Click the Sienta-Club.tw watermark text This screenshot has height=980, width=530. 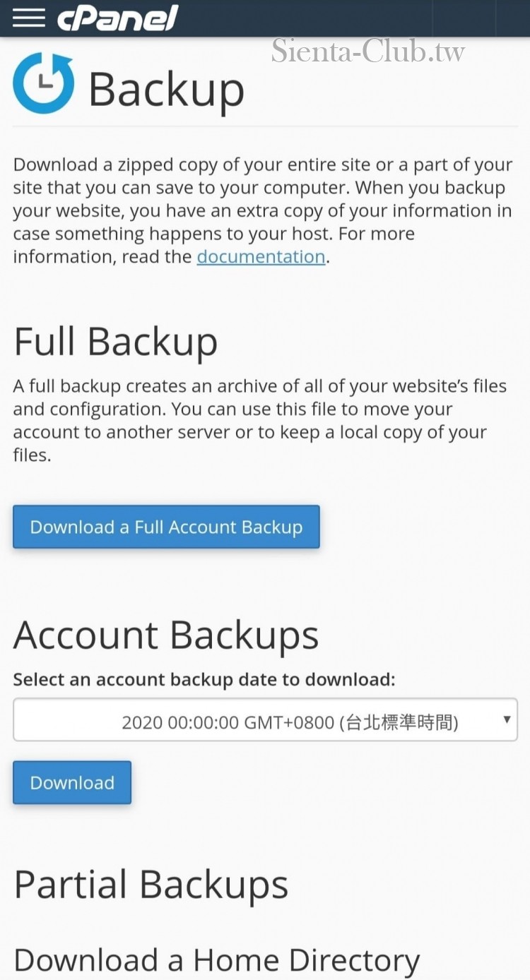pyautogui.click(x=368, y=51)
